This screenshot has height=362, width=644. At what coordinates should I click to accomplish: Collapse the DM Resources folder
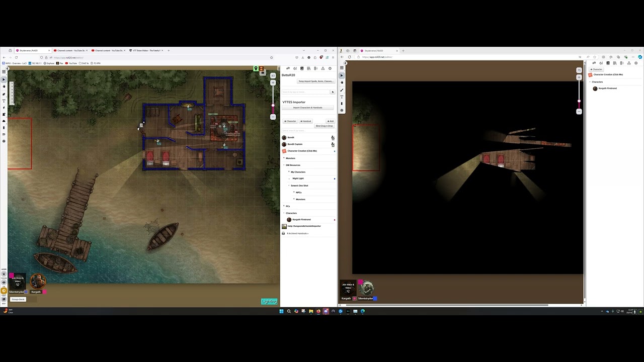[x=293, y=165]
